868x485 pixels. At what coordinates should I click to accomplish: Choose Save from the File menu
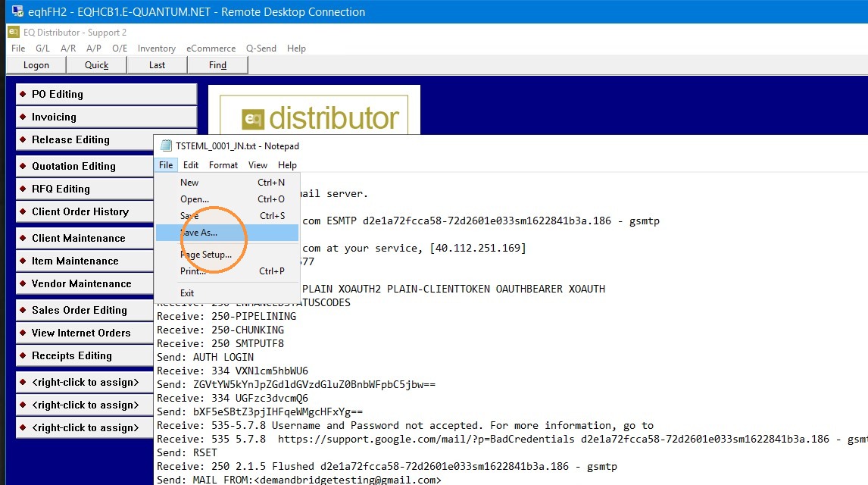point(227,215)
